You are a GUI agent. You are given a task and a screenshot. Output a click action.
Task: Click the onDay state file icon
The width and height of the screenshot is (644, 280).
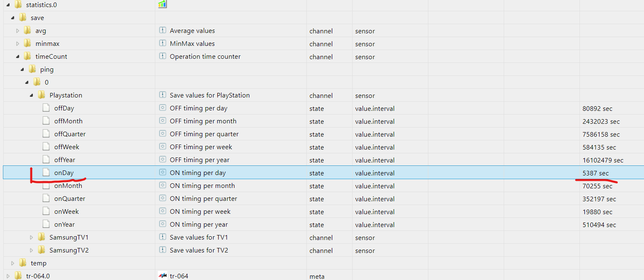point(46,172)
